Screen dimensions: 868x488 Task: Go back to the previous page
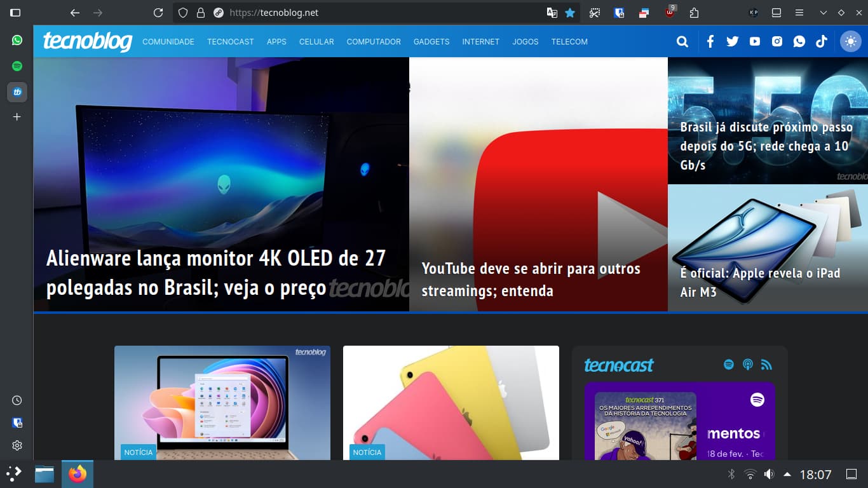(x=75, y=13)
